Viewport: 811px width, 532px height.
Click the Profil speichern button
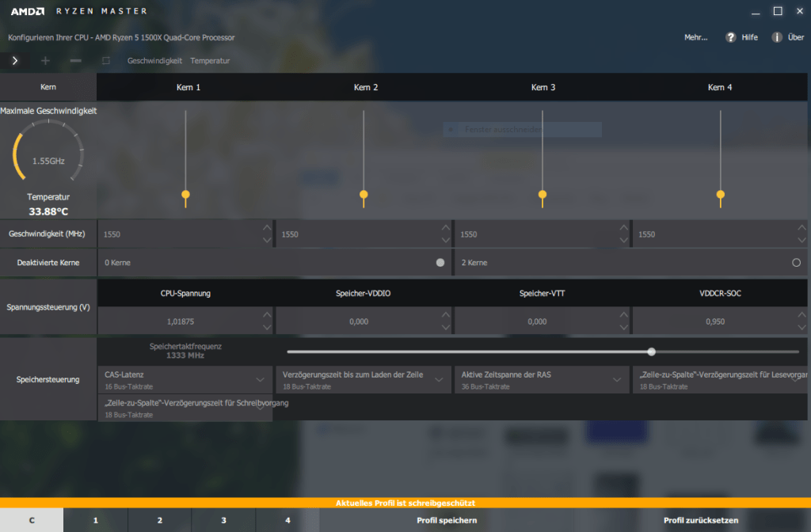447,520
